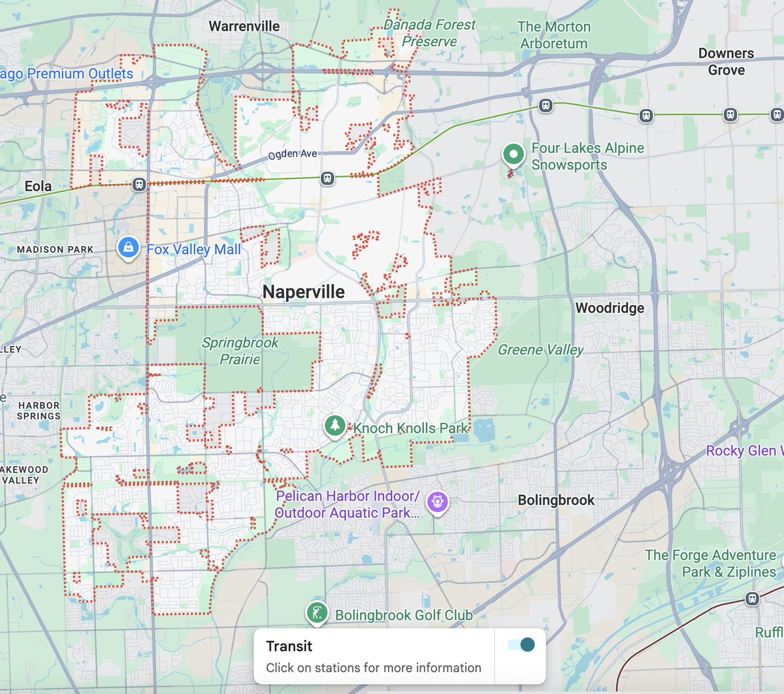Select the Pelican Harbor Indoor/Outdoor Aquatic Park label
The image size is (784, 694).
[x=347, y=504]
